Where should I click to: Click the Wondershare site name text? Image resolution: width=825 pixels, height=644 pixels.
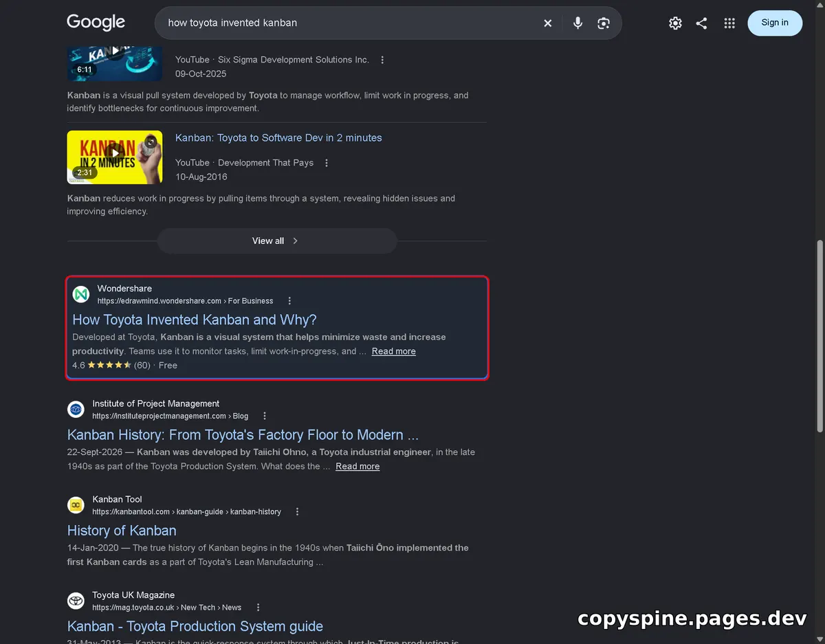tap(124, 289)
